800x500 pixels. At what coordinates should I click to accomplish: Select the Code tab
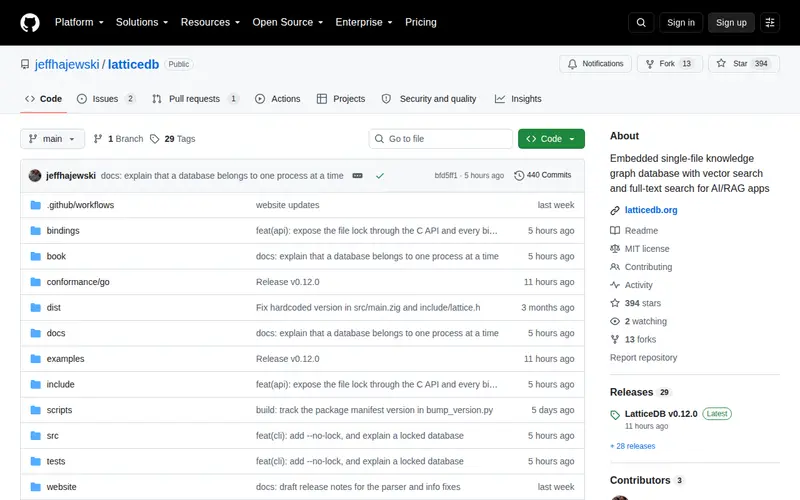click(x=43, y=99)
